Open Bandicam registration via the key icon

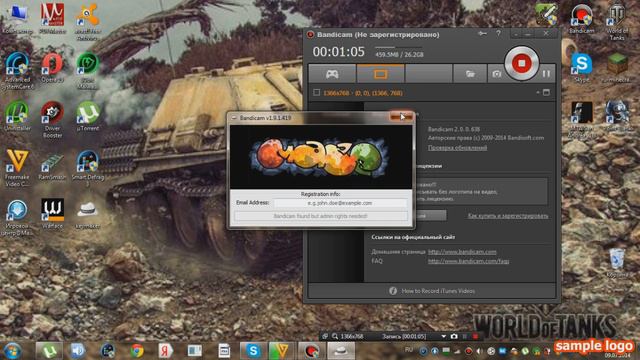pyautogui.click(x=482, y=34)
